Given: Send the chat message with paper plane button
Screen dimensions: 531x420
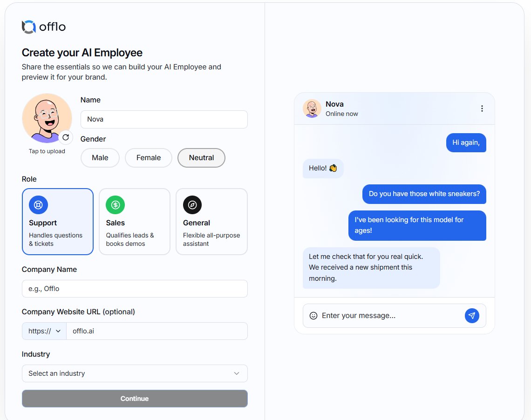Looking at the screenshot, I should [x=472, y=316].
